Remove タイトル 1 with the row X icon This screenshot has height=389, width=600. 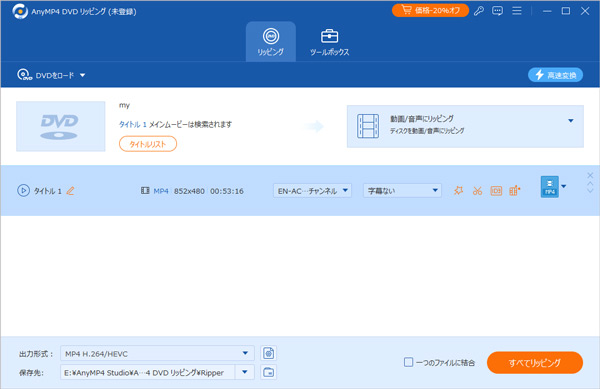tap(590, 175)
